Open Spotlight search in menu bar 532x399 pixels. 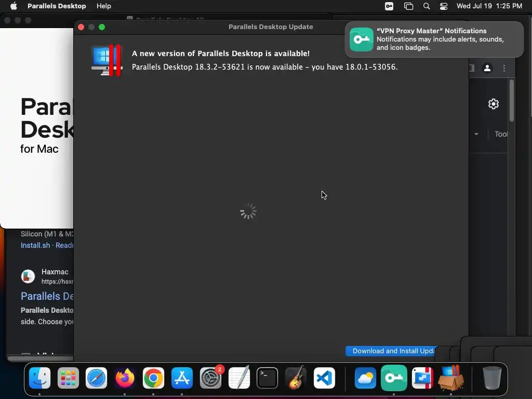click(427, 6)
